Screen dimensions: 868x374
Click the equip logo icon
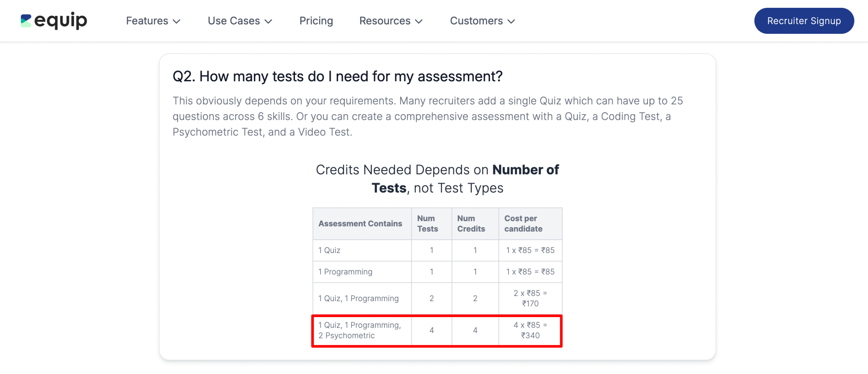(x=26, y=21)
